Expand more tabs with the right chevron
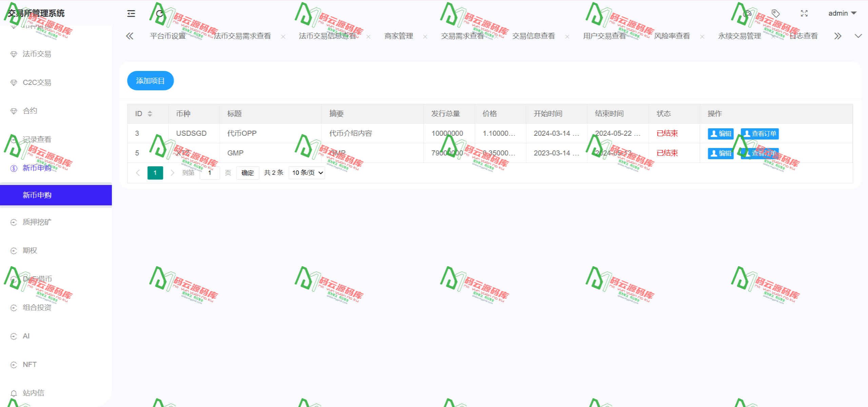The width and height of the screenshot is (868, 407). (838, 36)
